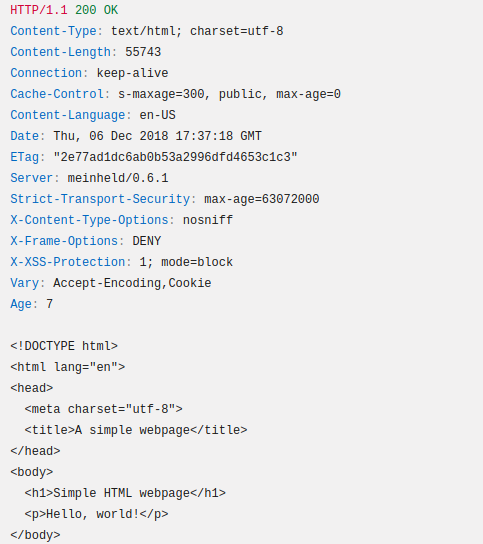Click the meta charset tag line

point(103,409)
